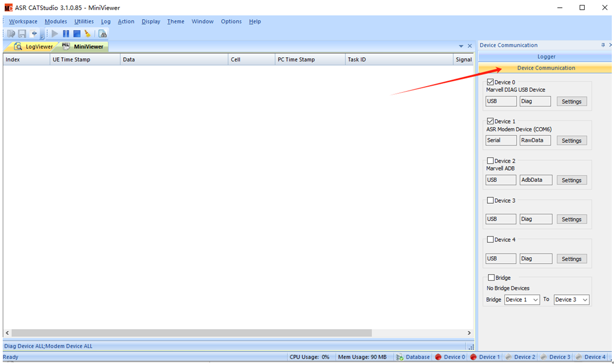Enable the Device 3 checkbox
Viewport: 614px width, 364px height.
(490, 200)
